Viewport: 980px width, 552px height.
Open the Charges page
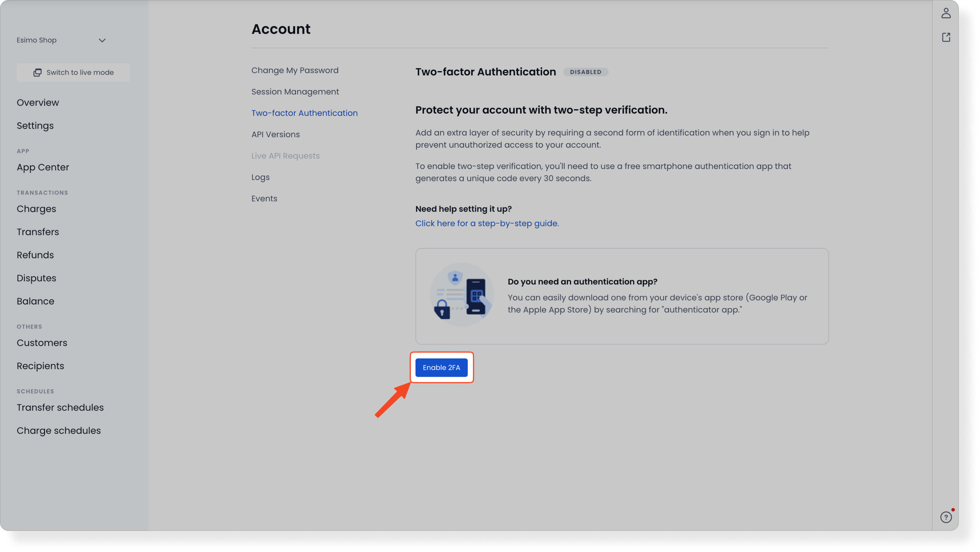[x=36, y=208]
